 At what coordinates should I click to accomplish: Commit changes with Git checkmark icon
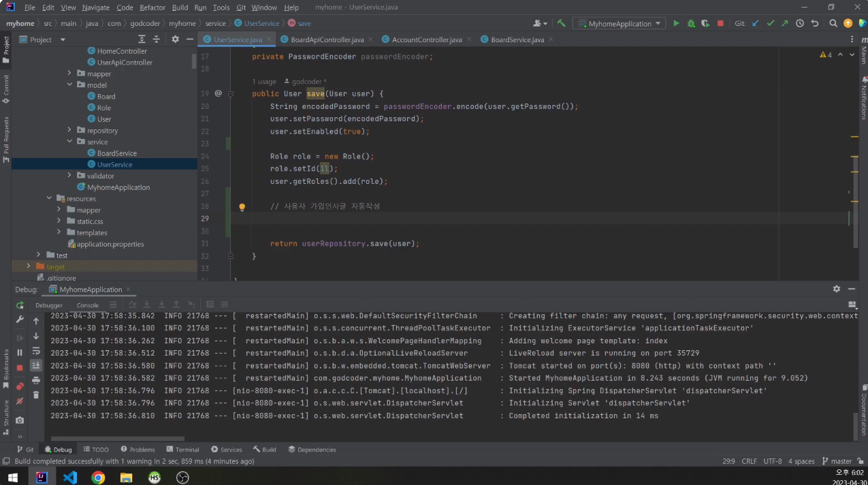click(x=771, y=23)
